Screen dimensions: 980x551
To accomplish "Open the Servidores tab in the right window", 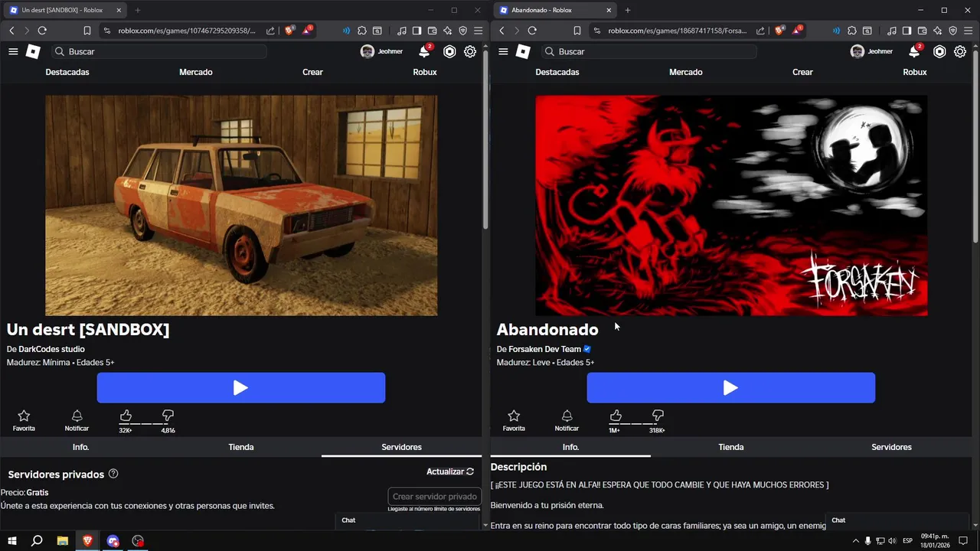I will pyautogui.click(x=891, y=447).
